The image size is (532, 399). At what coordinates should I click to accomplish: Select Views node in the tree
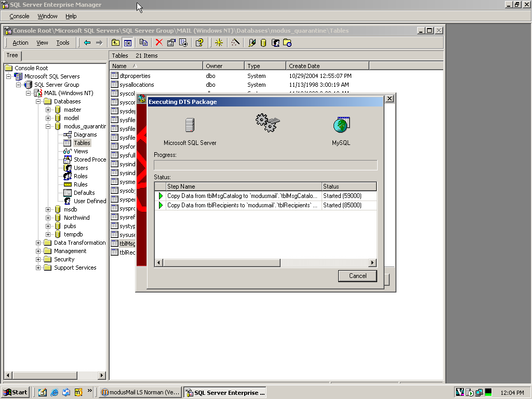pyautogui.click(x=81, y=151)
